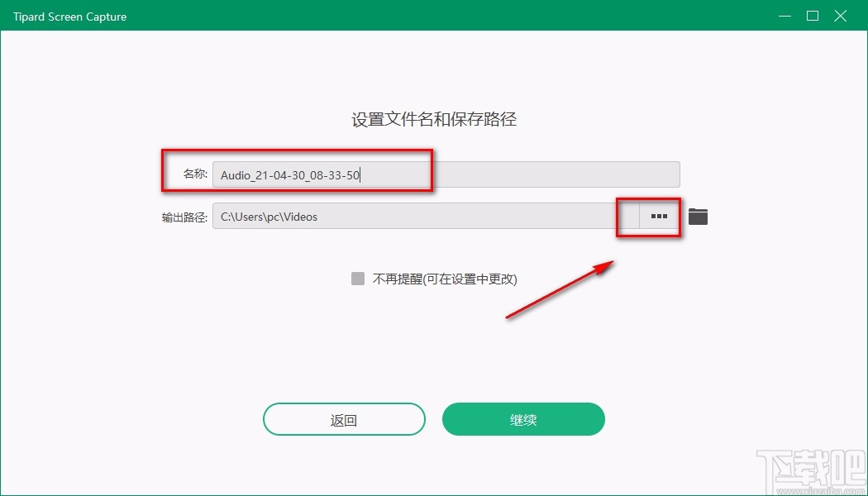Minimize the Tipard Screen Capture window
This screenshot has height=496, width=868.
784,16
